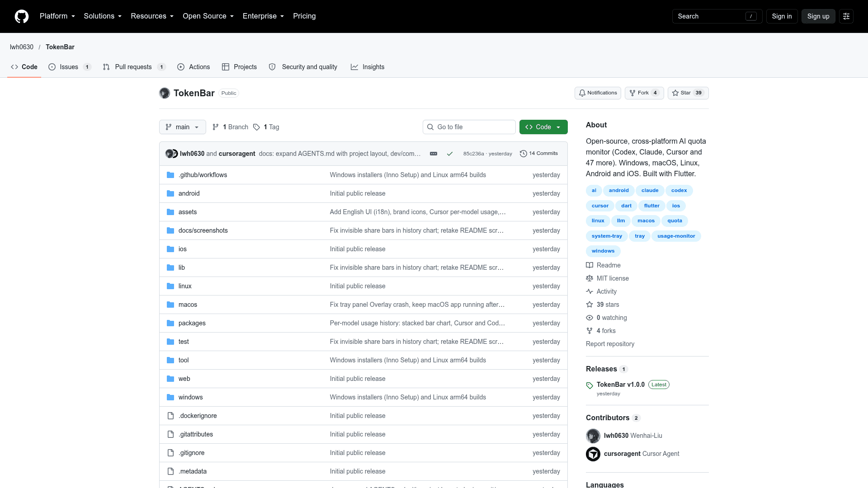
Task: Click the top Search box
Action: pos(717,16)
